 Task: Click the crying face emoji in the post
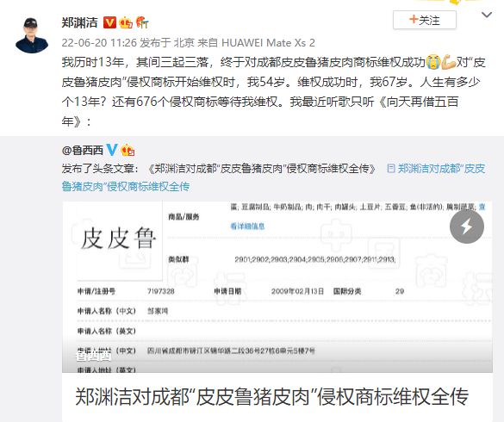(x=433, y=62)
